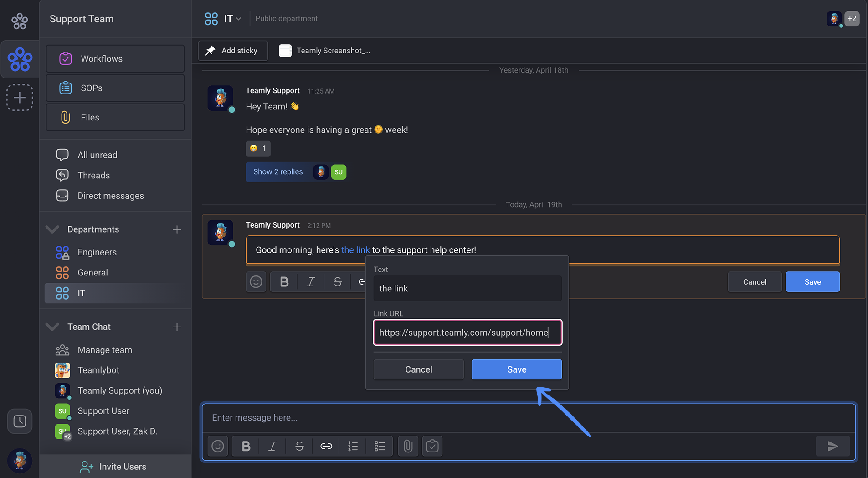This screenshot has height=478, width=868.
Task: Add a workflow task from the composer toolbar
Action: 432,446
